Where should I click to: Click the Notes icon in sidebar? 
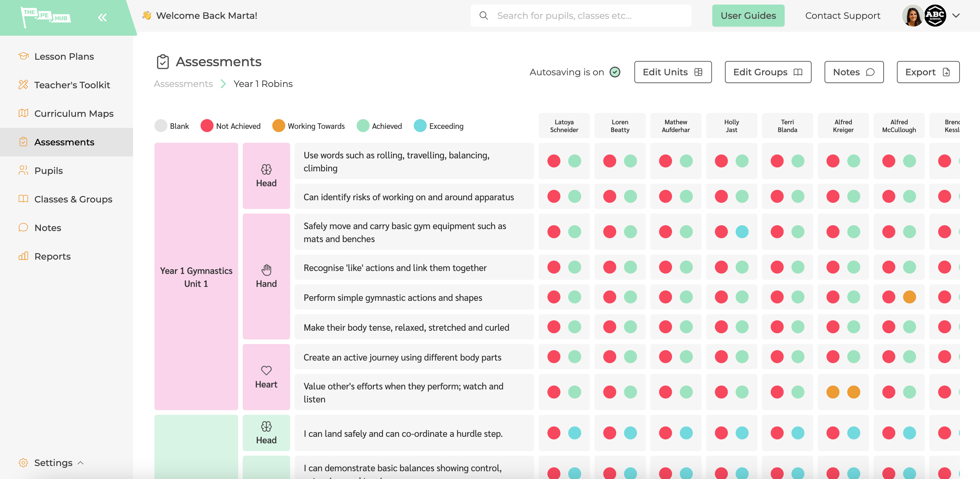pos(22,227)
